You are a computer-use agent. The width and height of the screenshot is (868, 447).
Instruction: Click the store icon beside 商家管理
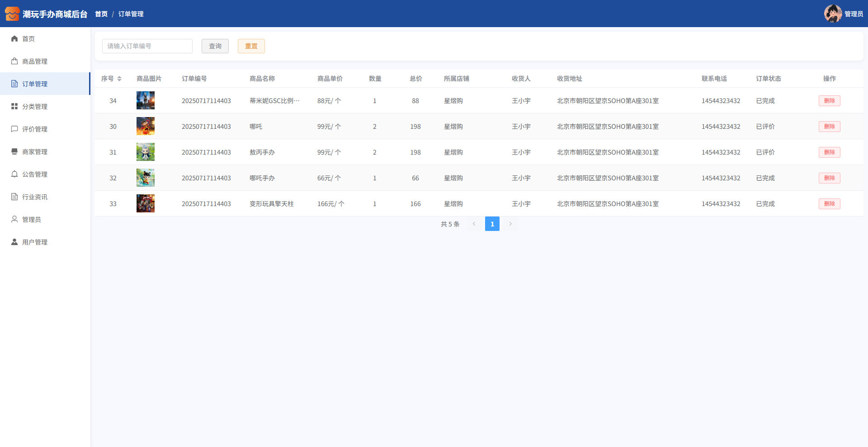point(14,152)
